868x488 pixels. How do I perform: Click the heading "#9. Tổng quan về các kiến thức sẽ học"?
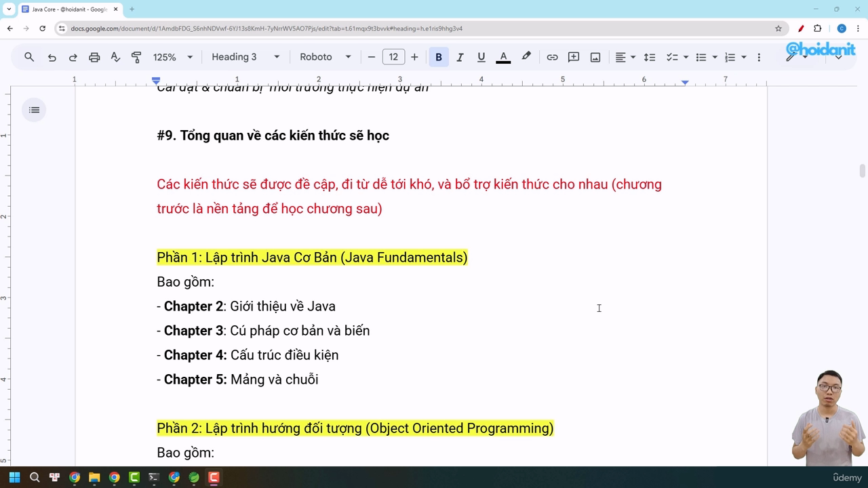coord(273,136)
